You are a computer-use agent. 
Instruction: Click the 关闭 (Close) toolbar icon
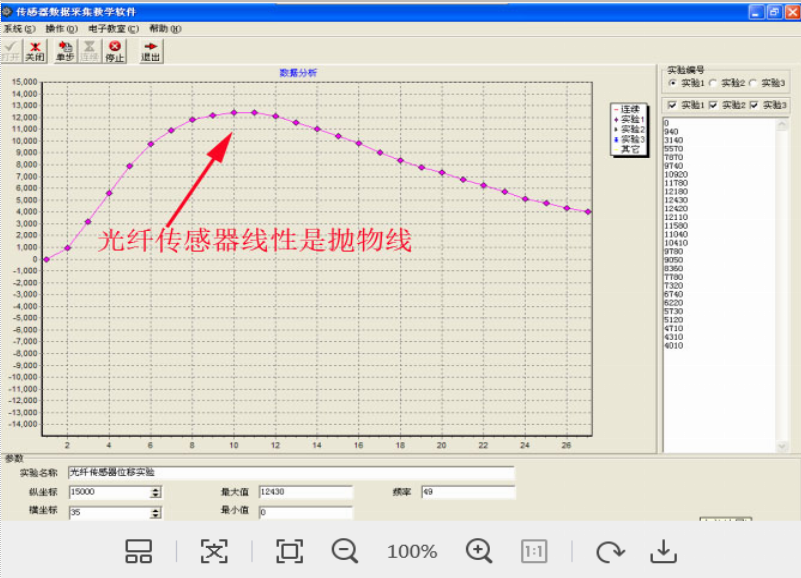(x=35, y=51)
